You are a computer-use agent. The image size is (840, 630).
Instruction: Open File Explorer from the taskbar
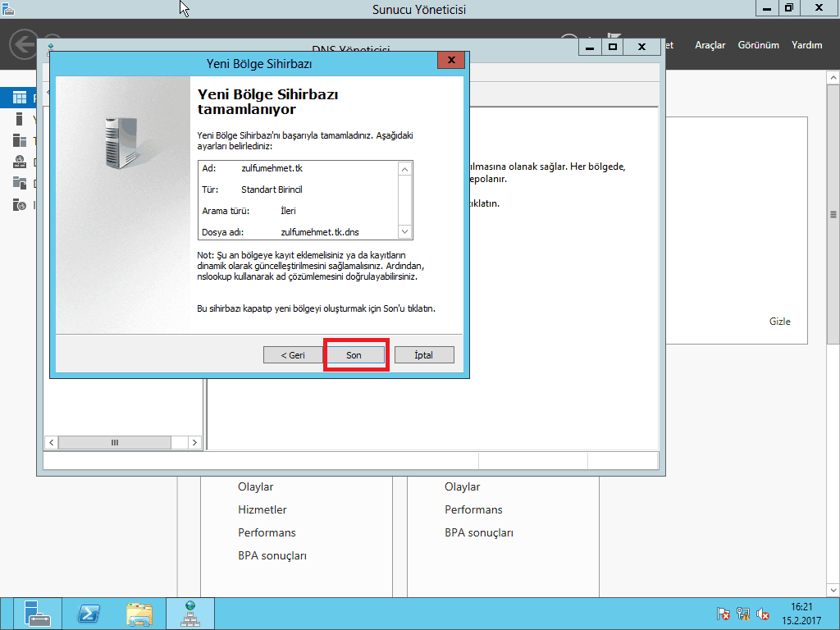click(139, 614)
